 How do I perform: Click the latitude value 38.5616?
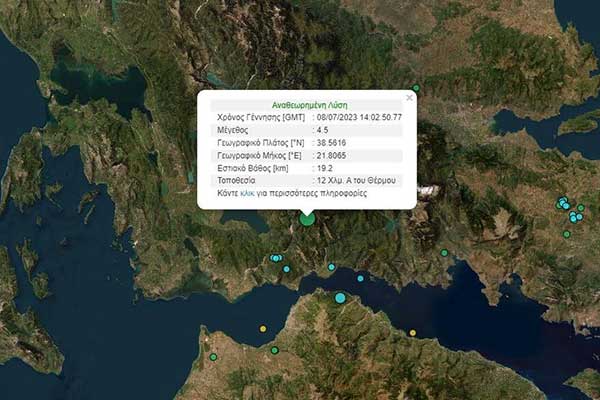330,142
